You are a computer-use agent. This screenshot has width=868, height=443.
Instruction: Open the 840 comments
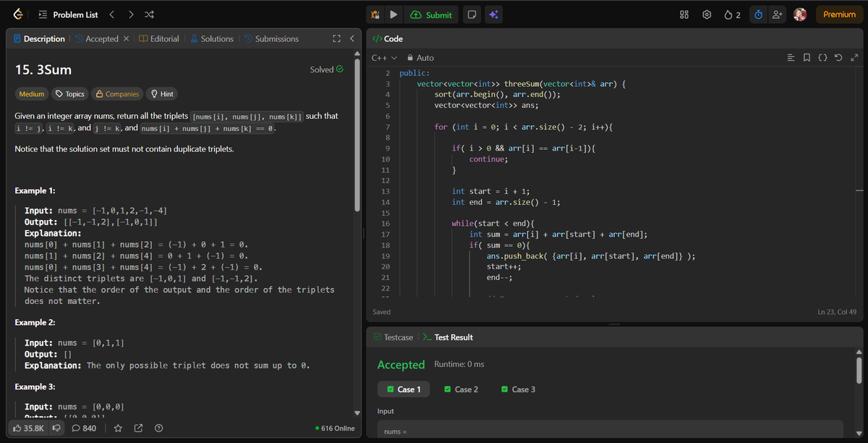point(84,429)
